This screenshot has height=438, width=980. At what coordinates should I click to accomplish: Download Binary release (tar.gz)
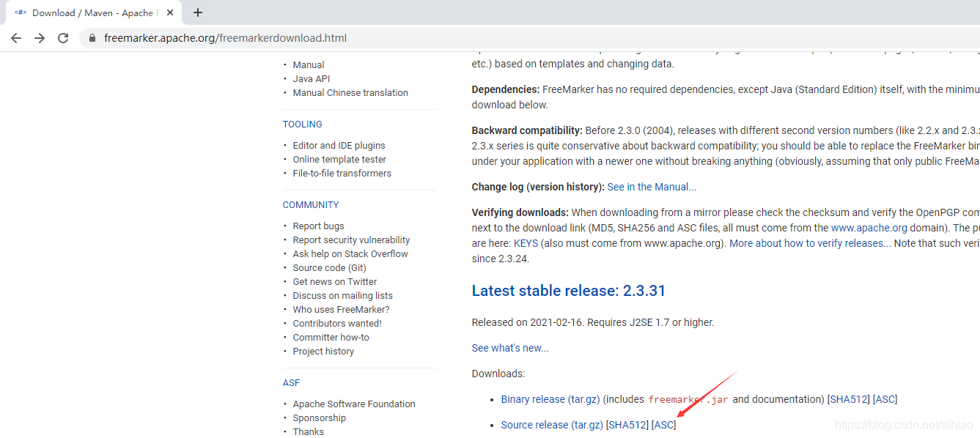[x=550, y=399]
